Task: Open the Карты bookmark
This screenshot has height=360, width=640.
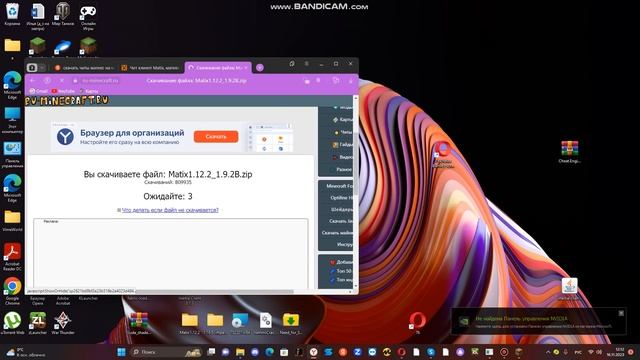Action: (89, 91)
